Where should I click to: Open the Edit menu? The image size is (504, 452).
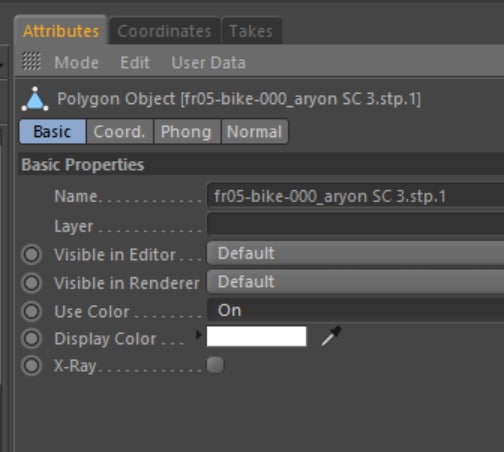pos(135,62)
